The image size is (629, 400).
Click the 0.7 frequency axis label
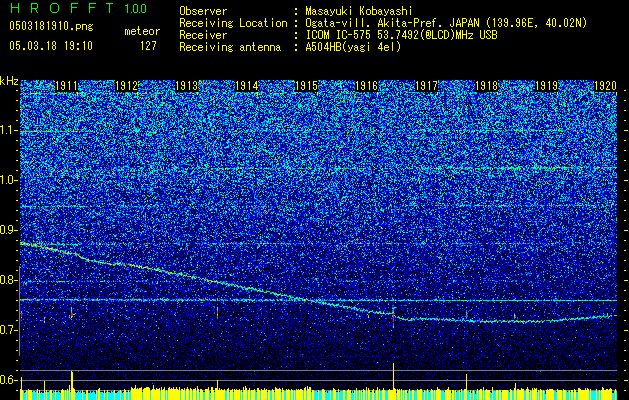point(9,330)
